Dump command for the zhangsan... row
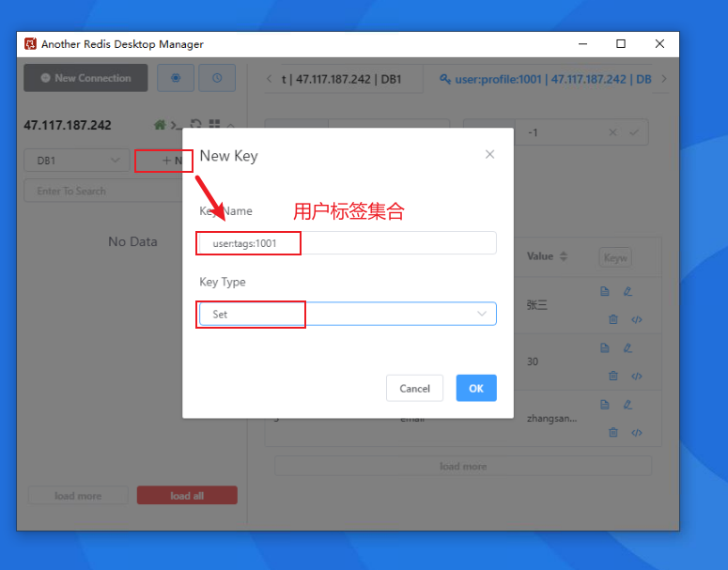 click(x=637, y=433)
